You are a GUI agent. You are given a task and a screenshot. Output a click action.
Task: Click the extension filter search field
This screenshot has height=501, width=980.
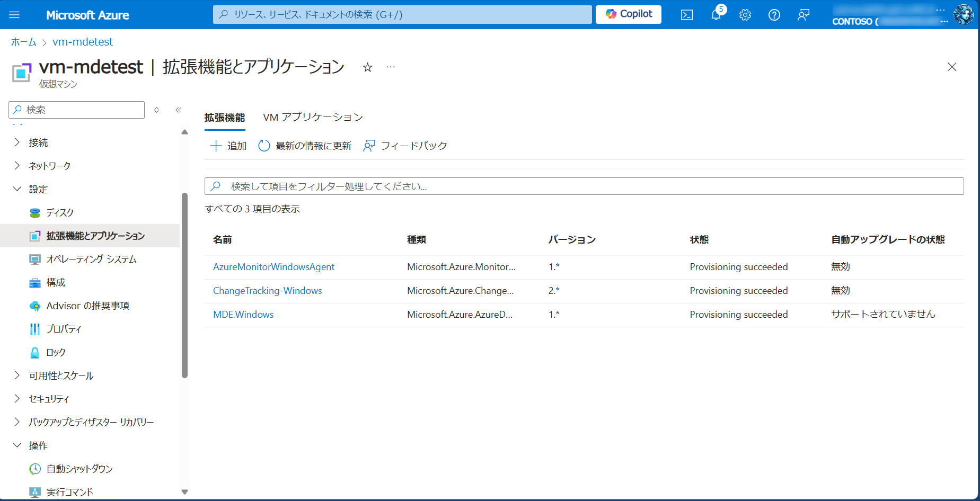pyautogui.click(x=583, y=186)
